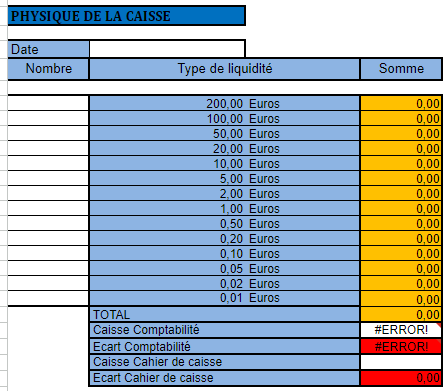447x391 pixels.
Task: Select the PHYSIQUE DE LA CAISSE title cell
Action: [127, 16]
